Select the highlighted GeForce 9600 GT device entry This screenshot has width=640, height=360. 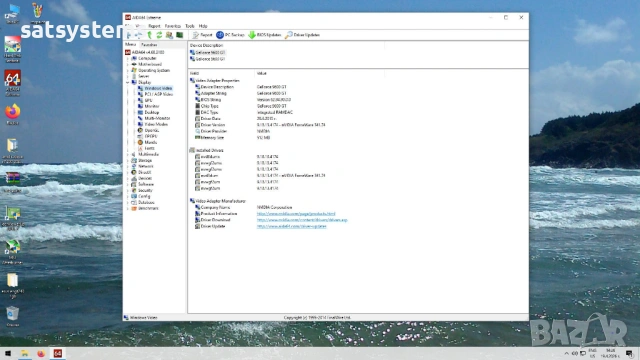[x=208, y=53]
